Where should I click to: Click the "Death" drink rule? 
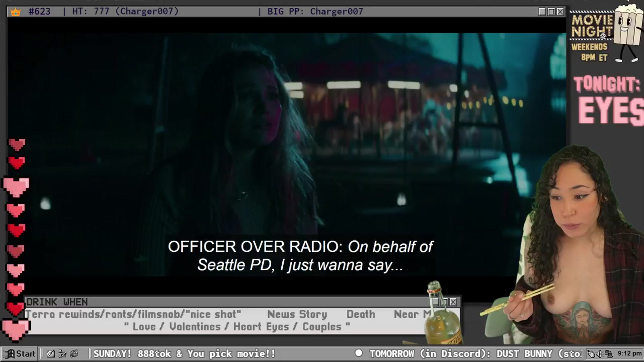pos(361,314)
